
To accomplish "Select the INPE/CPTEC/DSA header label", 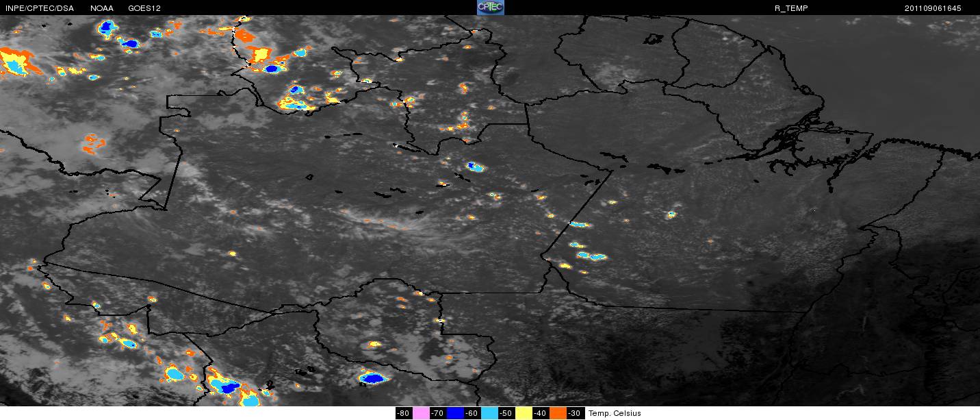I will pos(39,8).
